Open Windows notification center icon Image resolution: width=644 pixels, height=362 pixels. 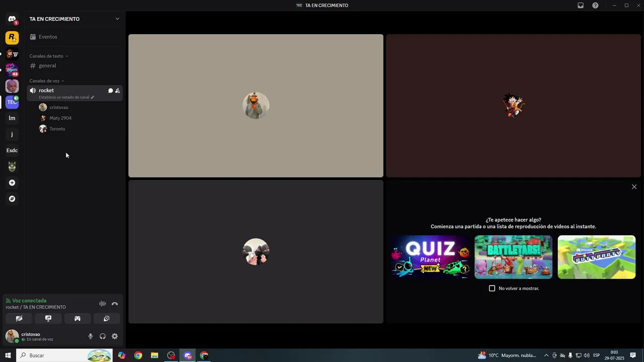click(633, 355)
